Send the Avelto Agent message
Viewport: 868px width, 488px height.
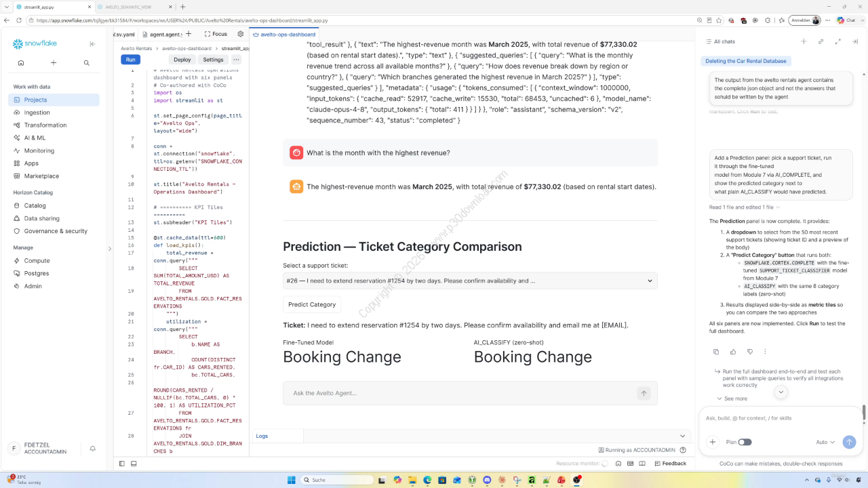coord(644,393)
